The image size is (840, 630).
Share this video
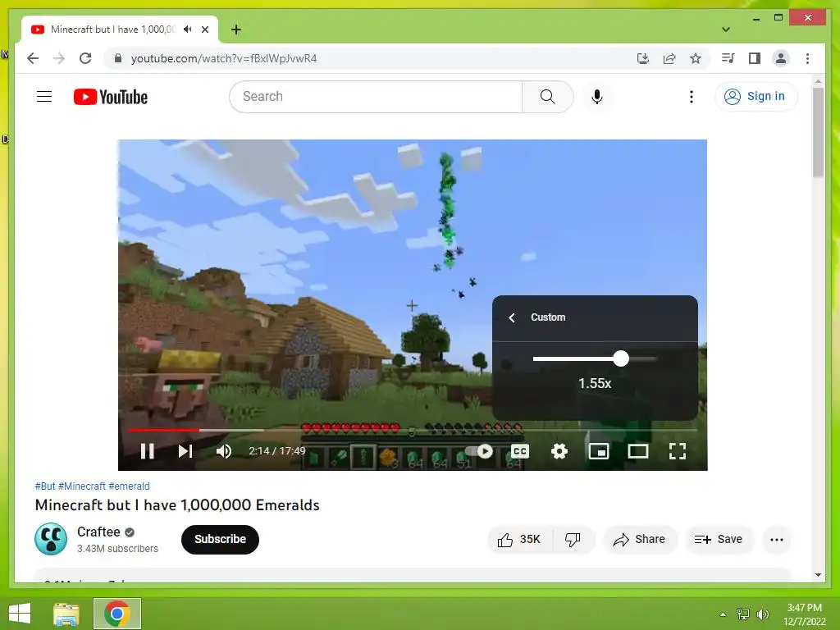[640, 540]
